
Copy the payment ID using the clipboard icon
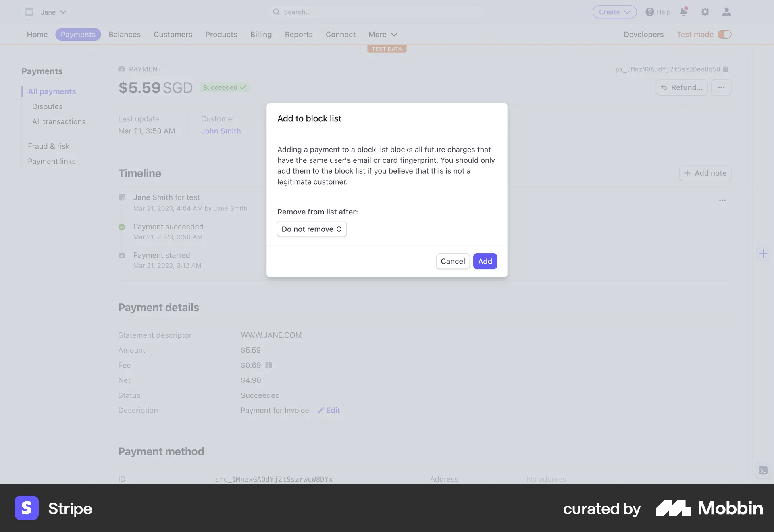pos(725,69)
